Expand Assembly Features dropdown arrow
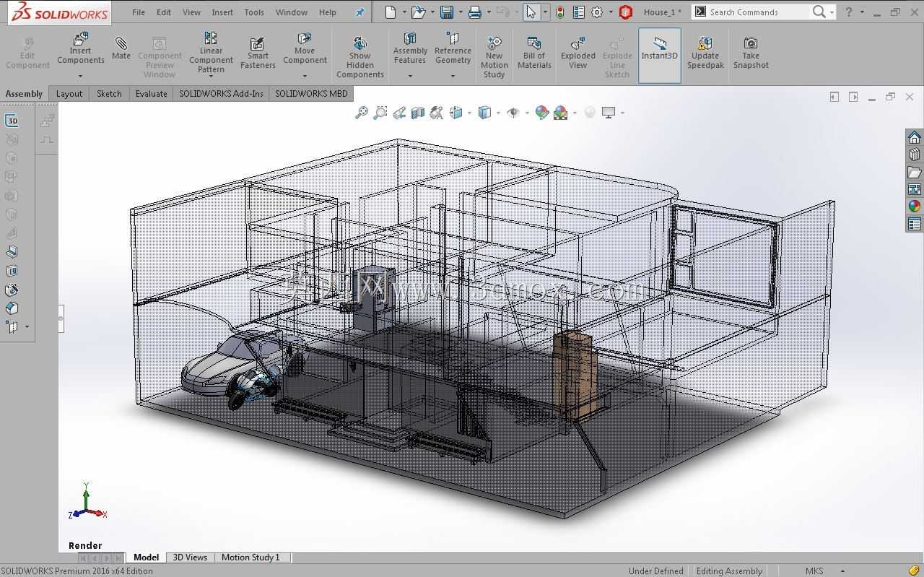Image resolution: width=924 pixels, height=577 pixels. (x=410, y=76)
